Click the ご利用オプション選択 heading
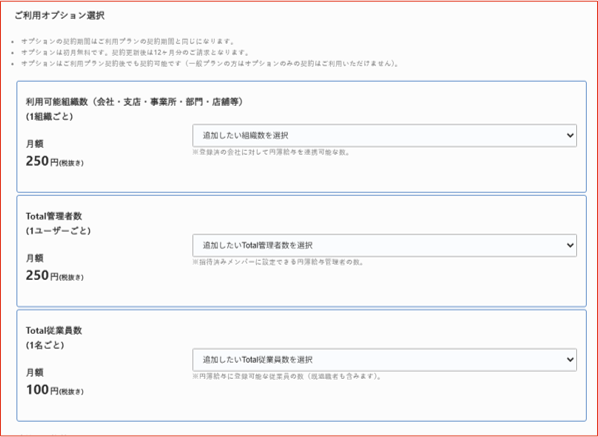598x437 pixels. tap(59, 16)
